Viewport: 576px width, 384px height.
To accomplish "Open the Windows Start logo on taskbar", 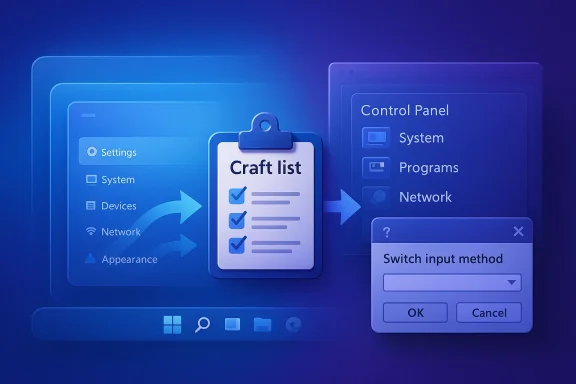I will click(172, 324).
